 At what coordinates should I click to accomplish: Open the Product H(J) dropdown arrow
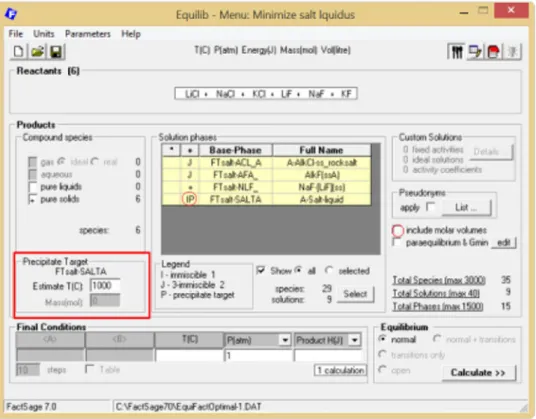pos(354,340)
